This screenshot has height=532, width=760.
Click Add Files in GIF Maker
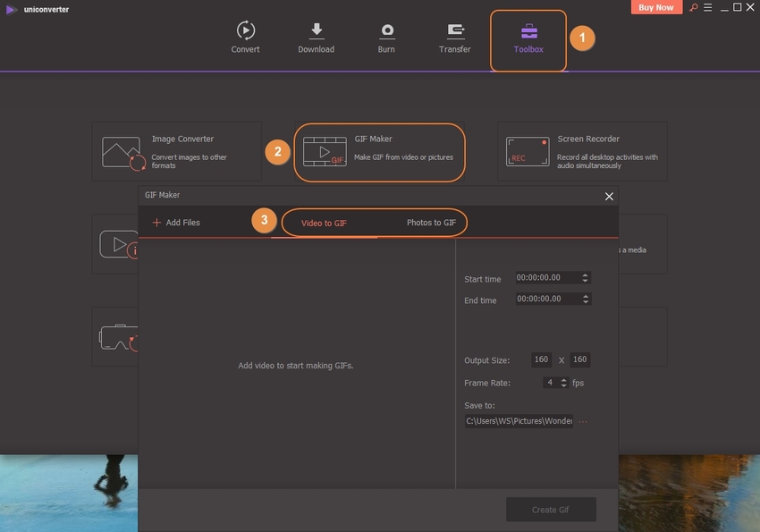click(176, 223)
